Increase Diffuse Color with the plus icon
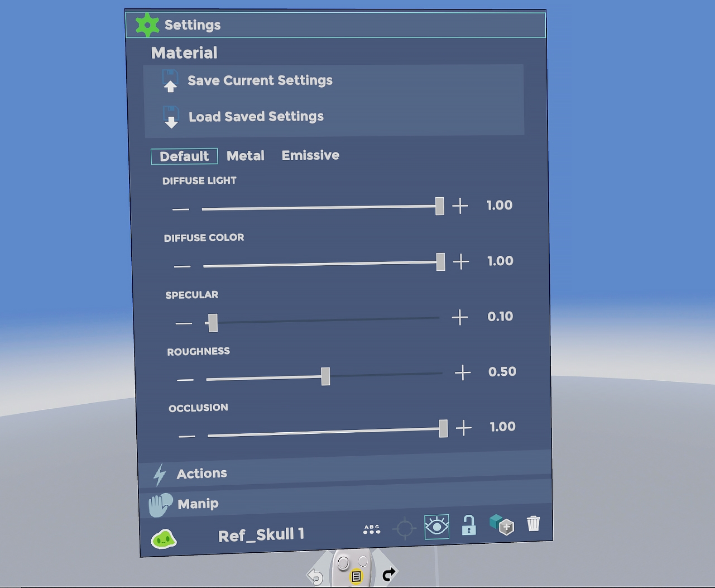This screenshot has width=715, height=588. coord(461,261)
